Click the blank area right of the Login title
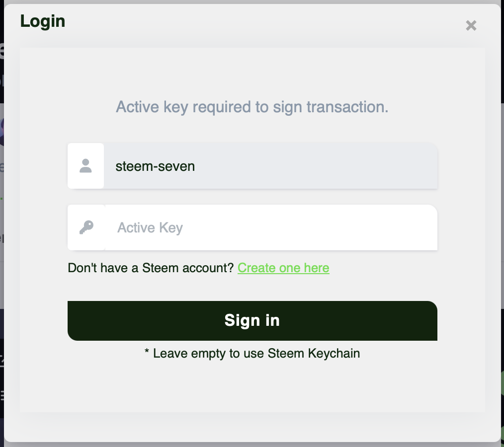Viewport: 504px width, 447px height. [x=249, y=22]
